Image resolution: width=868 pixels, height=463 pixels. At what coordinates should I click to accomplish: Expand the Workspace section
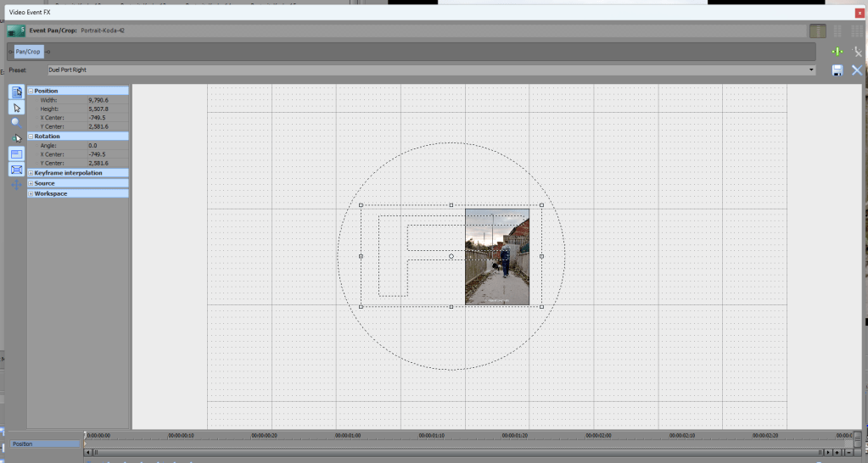click(31, 193)
